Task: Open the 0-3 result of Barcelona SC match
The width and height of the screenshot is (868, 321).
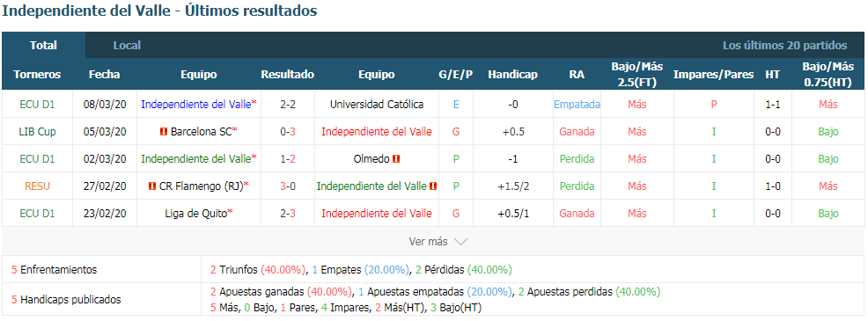Action: point(288,132)
